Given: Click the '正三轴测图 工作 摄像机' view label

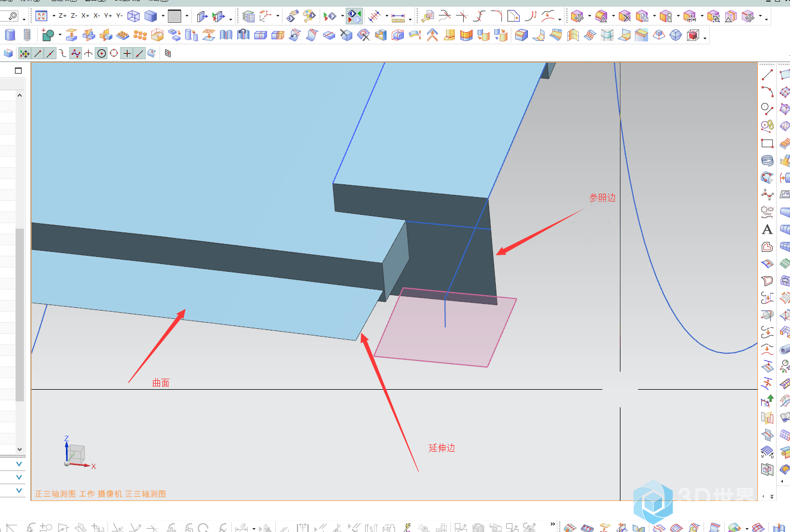Looking at the screenshot, I should point(79,494).
